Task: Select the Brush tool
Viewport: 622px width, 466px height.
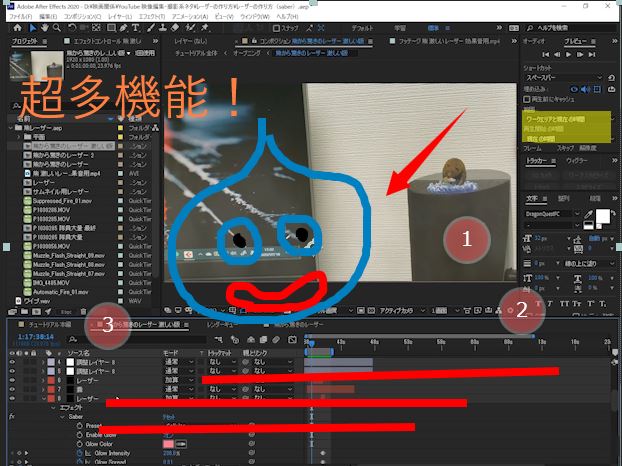Action: (151, 28)
